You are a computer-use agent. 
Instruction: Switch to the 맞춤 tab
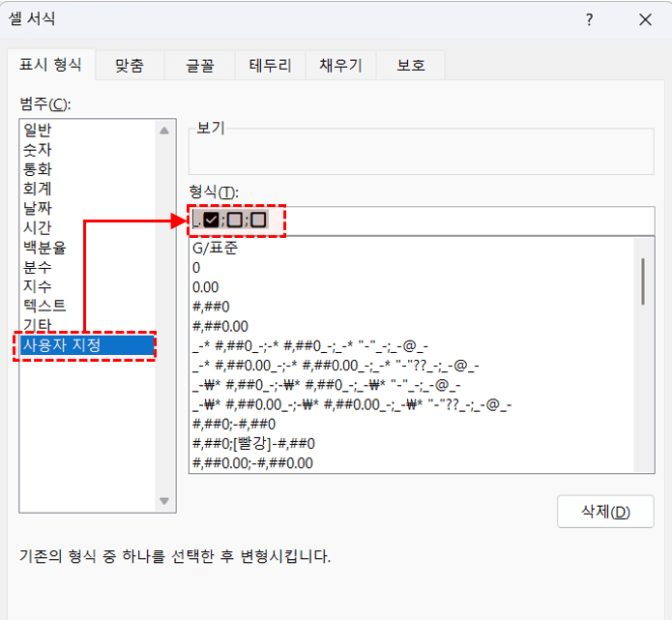coord(130,66)
